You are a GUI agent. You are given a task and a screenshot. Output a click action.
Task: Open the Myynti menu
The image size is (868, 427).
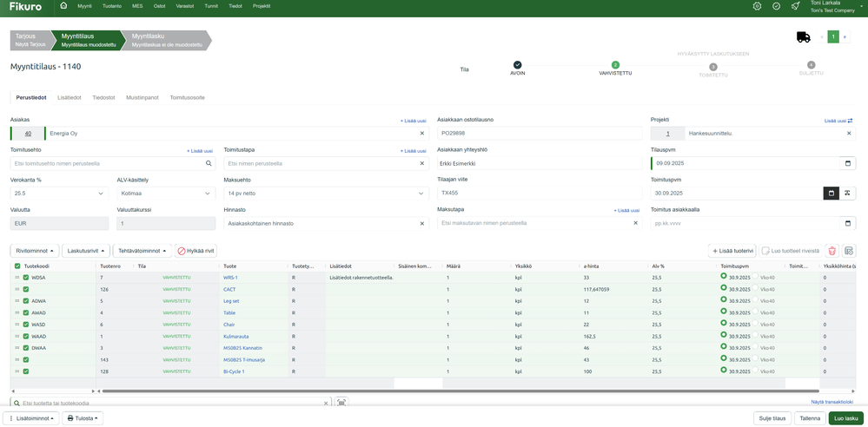point(84,6)
